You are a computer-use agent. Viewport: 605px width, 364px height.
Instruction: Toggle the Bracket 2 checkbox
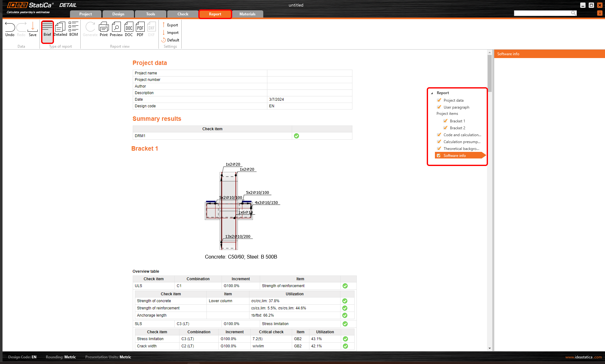pyautogui.click(x=445, y=128)
